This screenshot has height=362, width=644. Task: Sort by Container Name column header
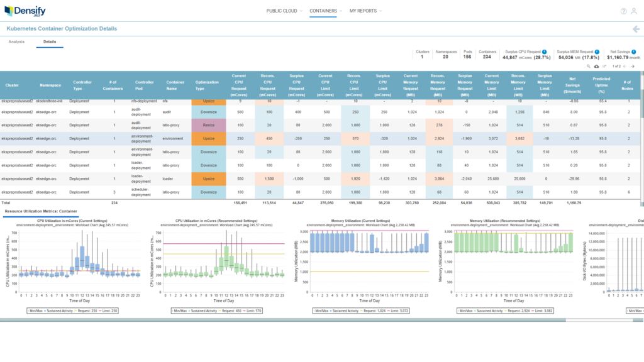click(x=175, y=85)
